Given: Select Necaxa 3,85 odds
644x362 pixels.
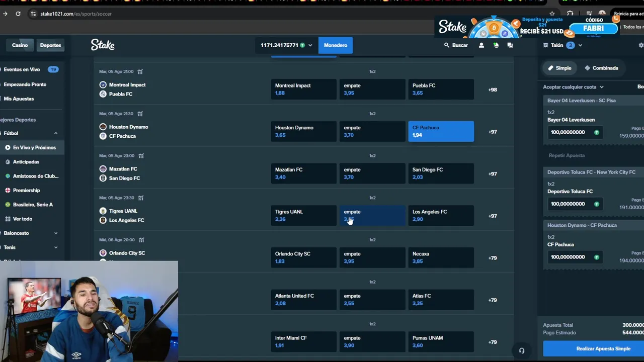Looking at the screenshot, I should 441,257.
